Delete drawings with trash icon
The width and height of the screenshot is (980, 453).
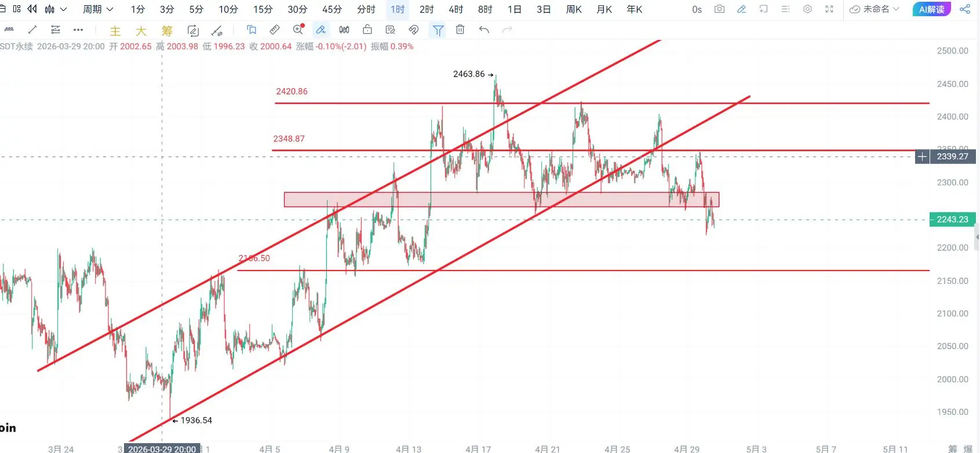(460, 30)
